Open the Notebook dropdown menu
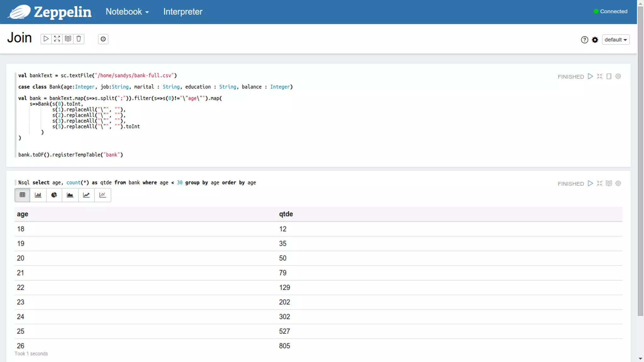The image size is (644, 362). pyautogui.click(x=127, y=12)
